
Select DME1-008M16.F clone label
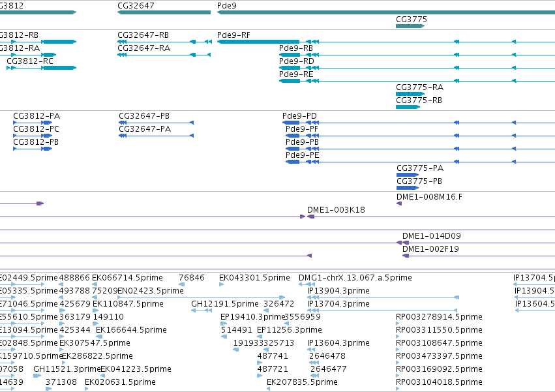click(x=429, y=197)
